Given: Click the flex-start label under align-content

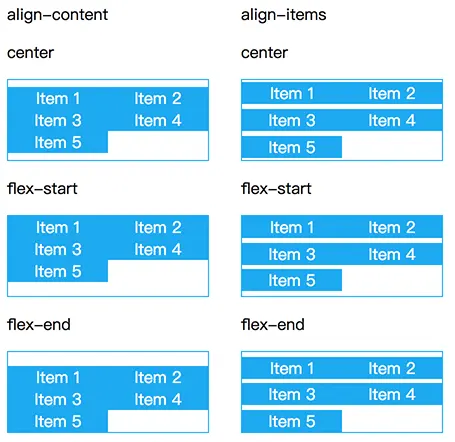Looking at the screenshot, I should point(42,189).
